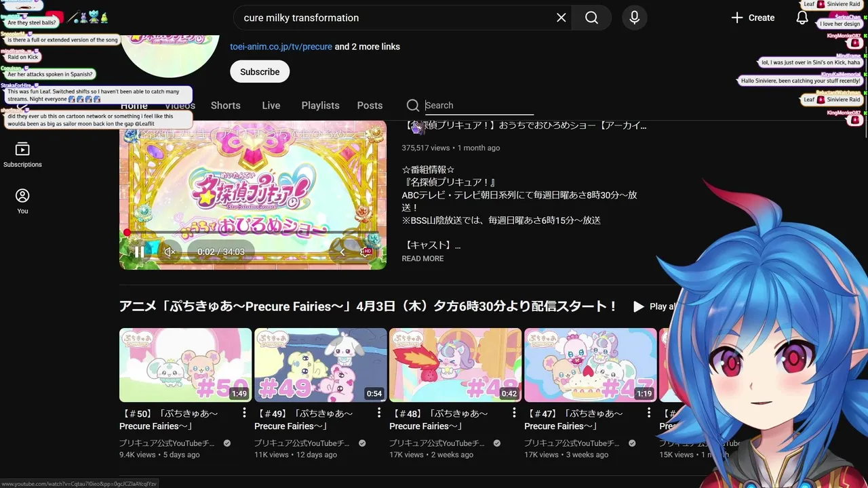Open the Playlists tab

[320, 106]
